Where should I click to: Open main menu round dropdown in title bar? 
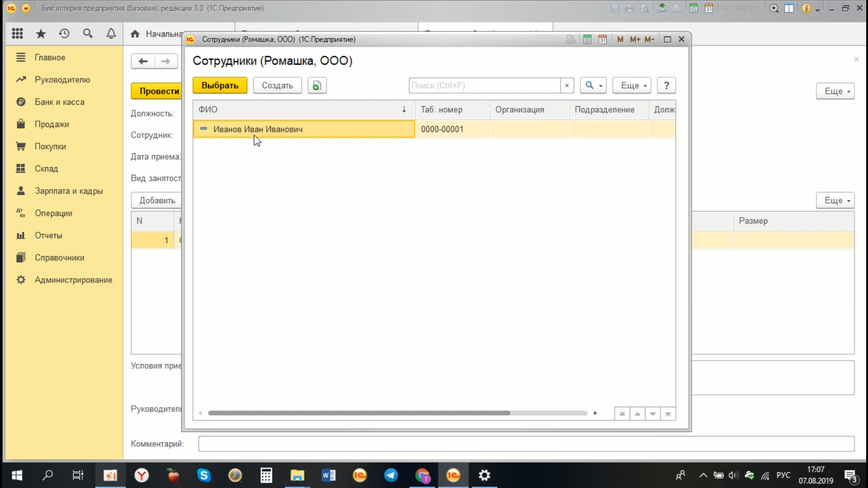[26, 8]
